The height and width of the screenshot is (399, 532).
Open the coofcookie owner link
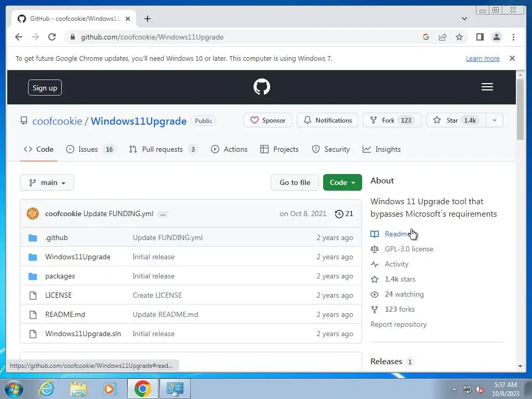click(x=57, y=121)
